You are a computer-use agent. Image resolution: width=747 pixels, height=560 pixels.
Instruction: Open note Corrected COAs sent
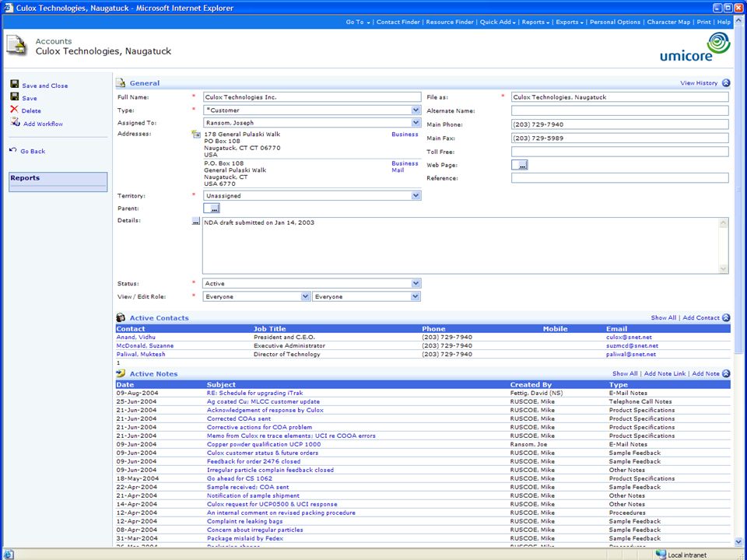[x=239, y=418]
